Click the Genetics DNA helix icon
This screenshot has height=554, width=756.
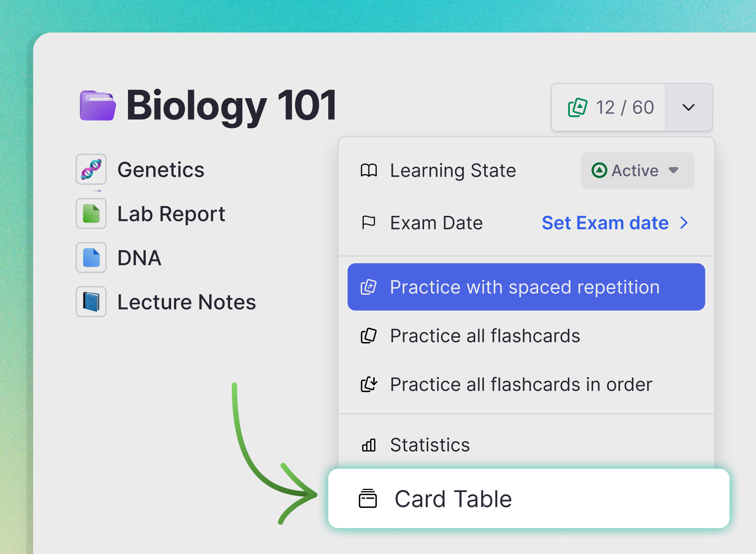[91, 170]
